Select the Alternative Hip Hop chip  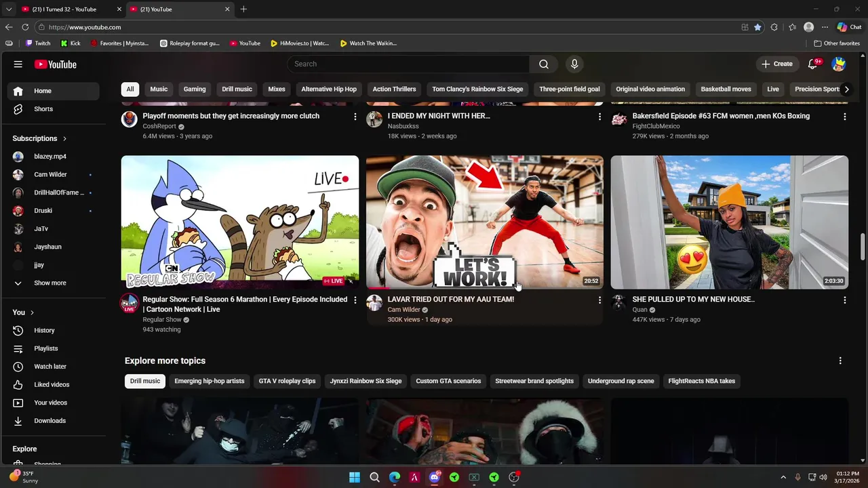click(329, 89)
